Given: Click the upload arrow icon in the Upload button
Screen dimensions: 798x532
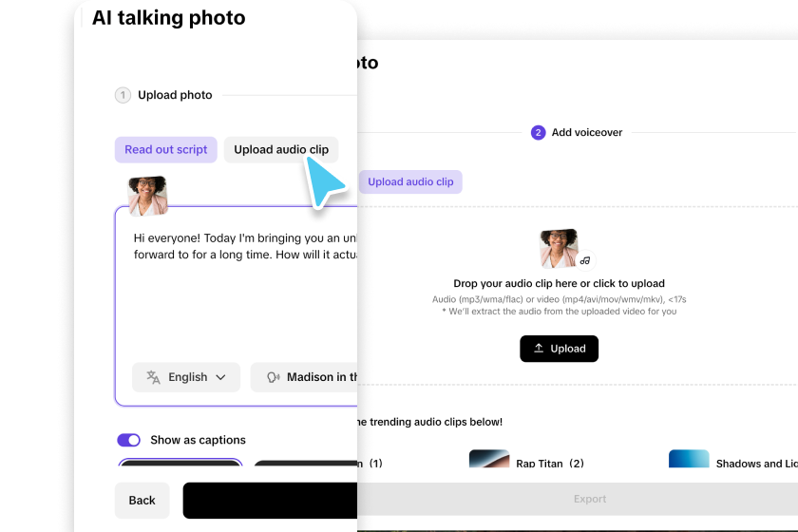Looking at the screenshot, I should point(539,349).
